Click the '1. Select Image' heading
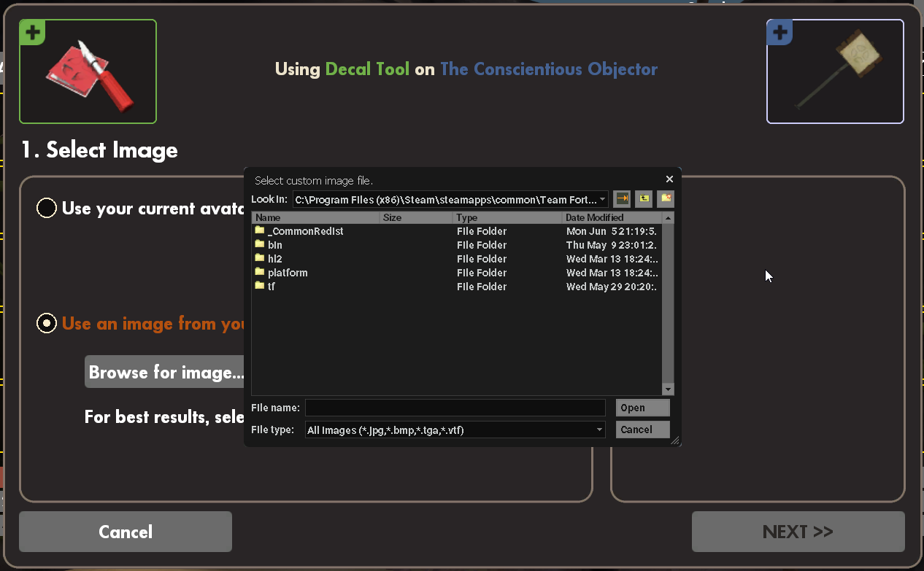This screenshot has height=571, width=924. point(99,150)
